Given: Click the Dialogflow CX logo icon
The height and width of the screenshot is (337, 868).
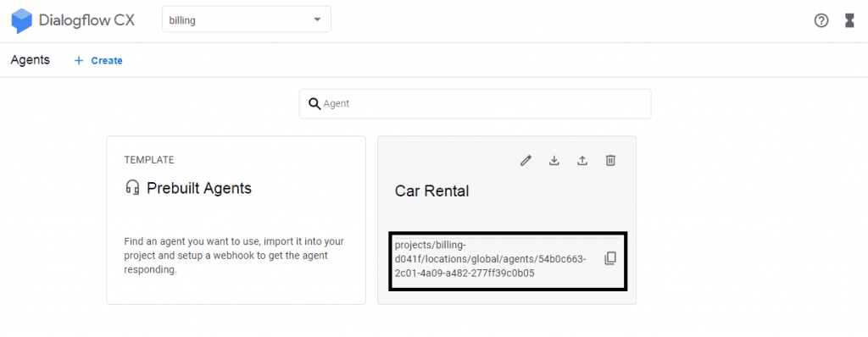Looking at the screenshot, I should click(21, 21).
